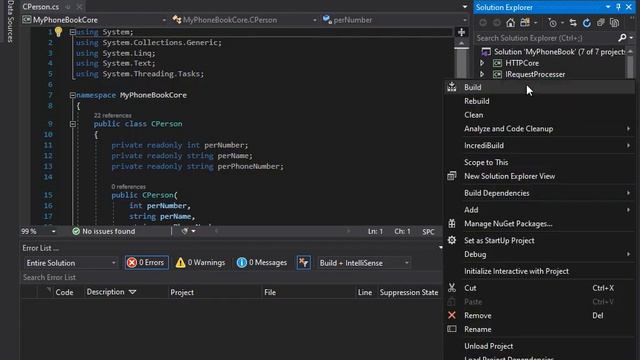This screenshot has height=360, width=640.
Task: Click the solution file icon
Action: [486, 52]
